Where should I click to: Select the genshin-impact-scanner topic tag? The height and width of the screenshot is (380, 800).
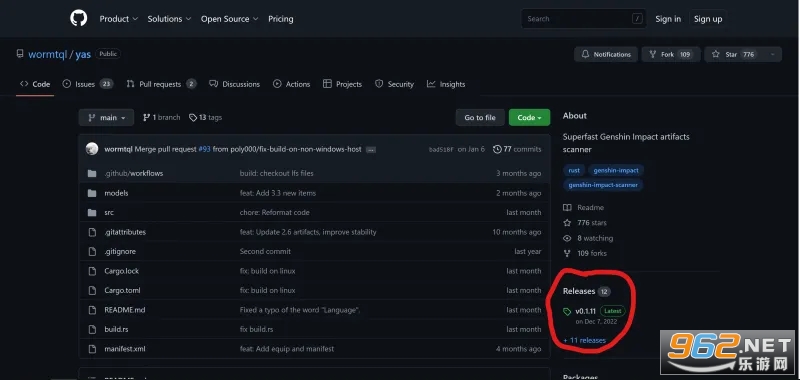coord(603,185)
